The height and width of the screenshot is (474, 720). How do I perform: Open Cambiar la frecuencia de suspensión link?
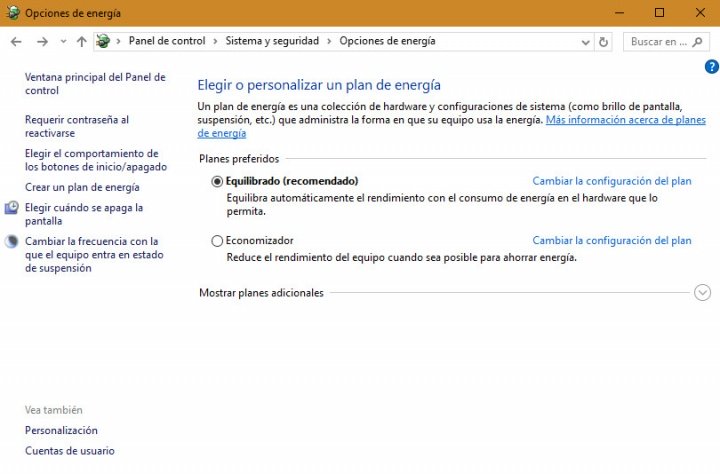tap(94, 254)
